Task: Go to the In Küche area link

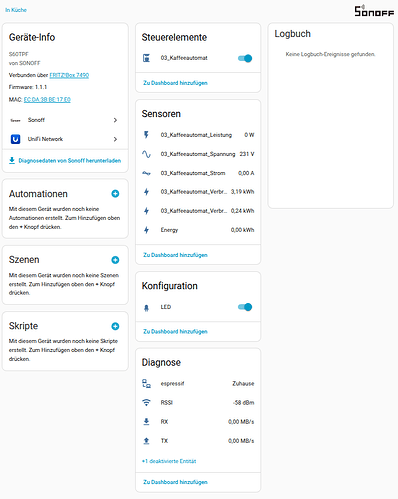Action: coord(16,10)
